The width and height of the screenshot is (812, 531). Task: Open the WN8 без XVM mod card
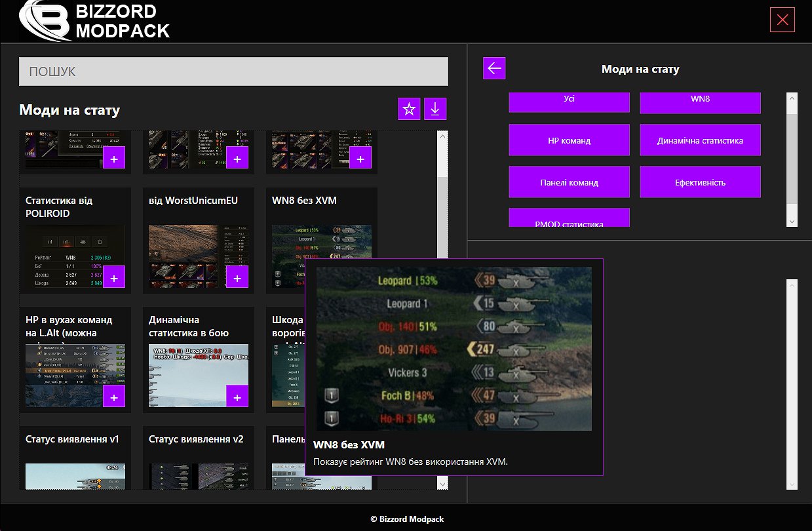tap(321, 240)
